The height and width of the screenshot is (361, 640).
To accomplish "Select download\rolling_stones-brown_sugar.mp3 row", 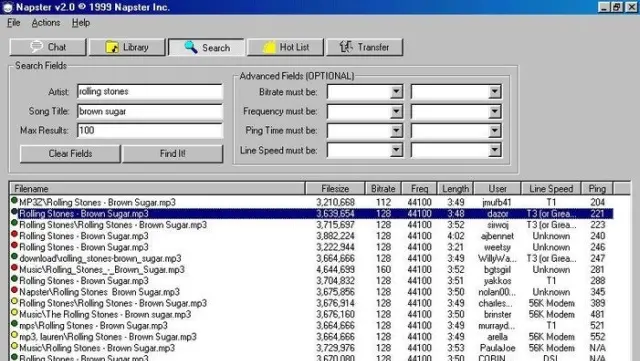I will [311, 258].
